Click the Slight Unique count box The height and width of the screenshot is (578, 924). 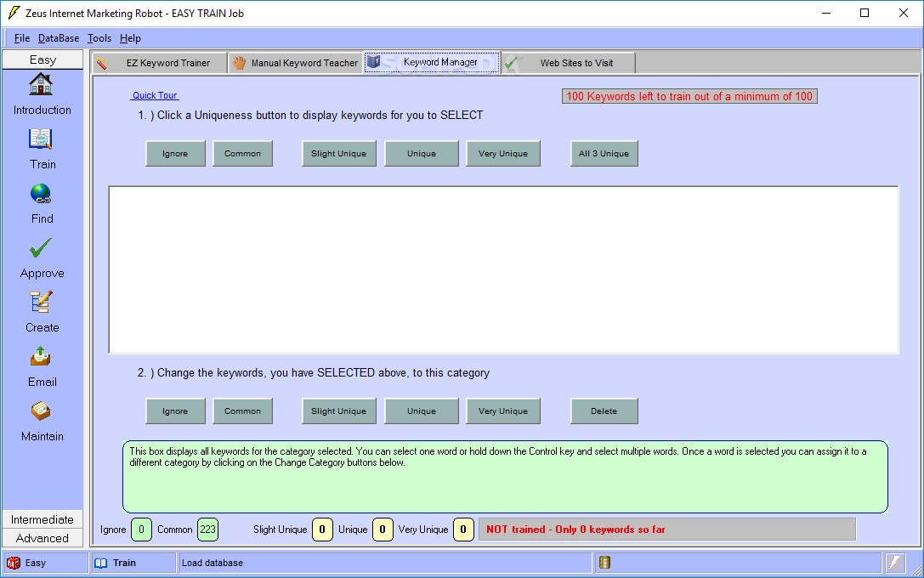(322, 529)
